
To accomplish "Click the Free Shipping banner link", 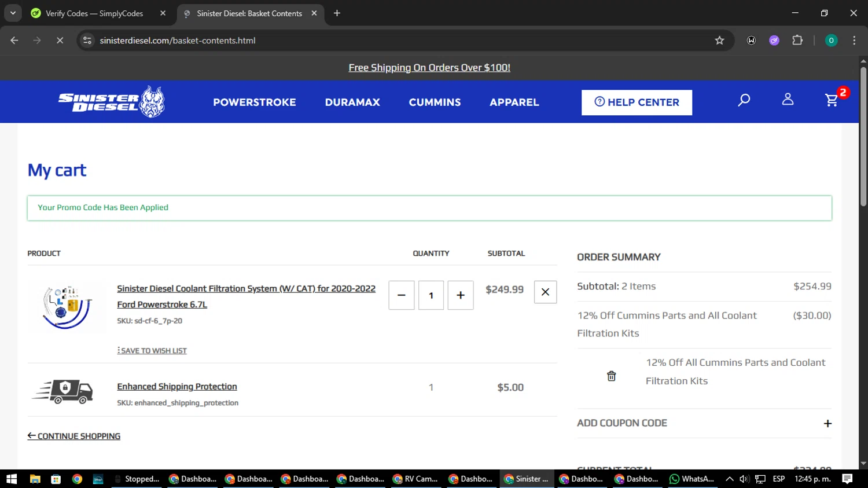I will tap(429, 68).
